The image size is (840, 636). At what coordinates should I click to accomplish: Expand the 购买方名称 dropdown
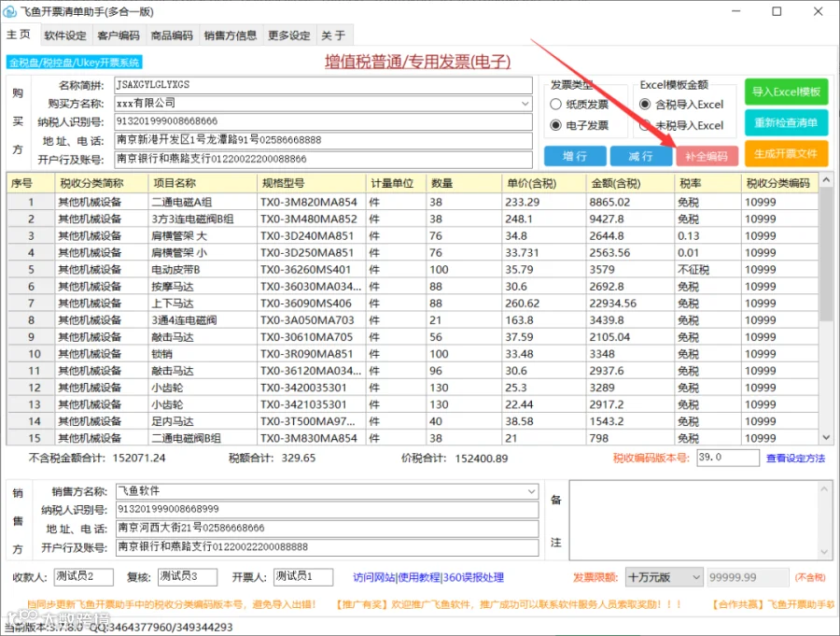click(x=525, y=103)
